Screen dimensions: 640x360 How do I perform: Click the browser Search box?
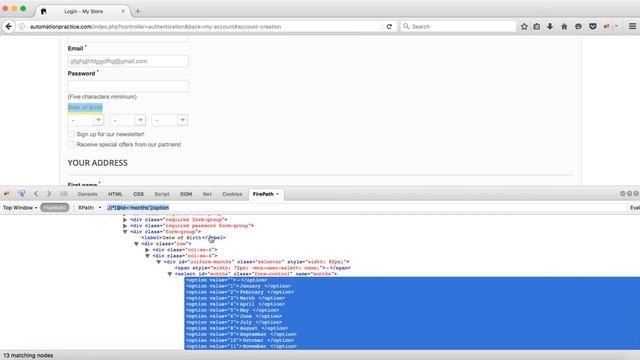click(x=458, y=27)
